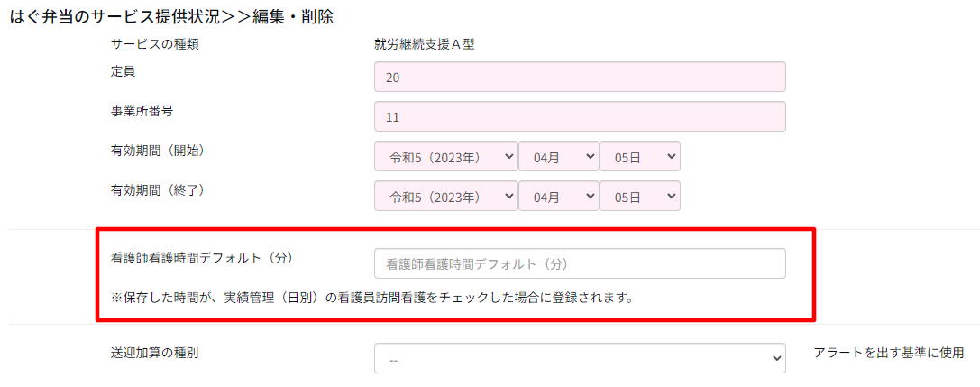The width and height of the screenshot is (980, 387).
Task: Open the start period day dropdown
Action: [x=639, y=157]
